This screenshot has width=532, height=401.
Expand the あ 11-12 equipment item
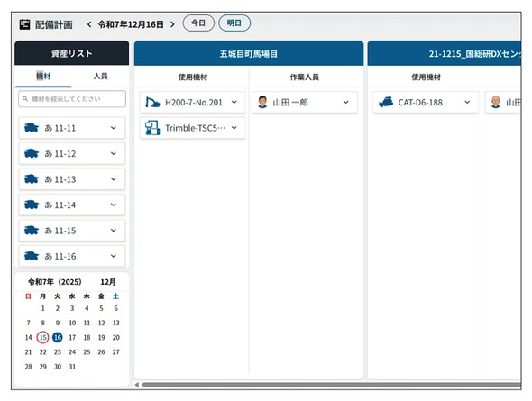pyautogui.click(x=114, y=153)
